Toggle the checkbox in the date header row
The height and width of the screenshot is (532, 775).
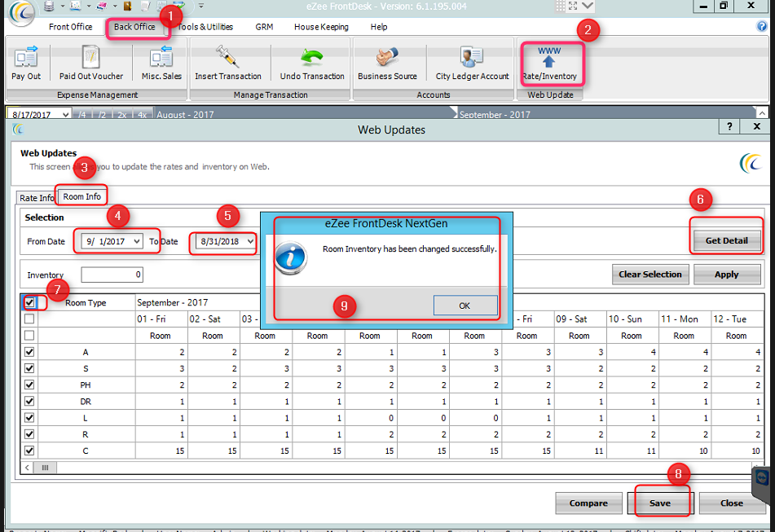(29, 319)
